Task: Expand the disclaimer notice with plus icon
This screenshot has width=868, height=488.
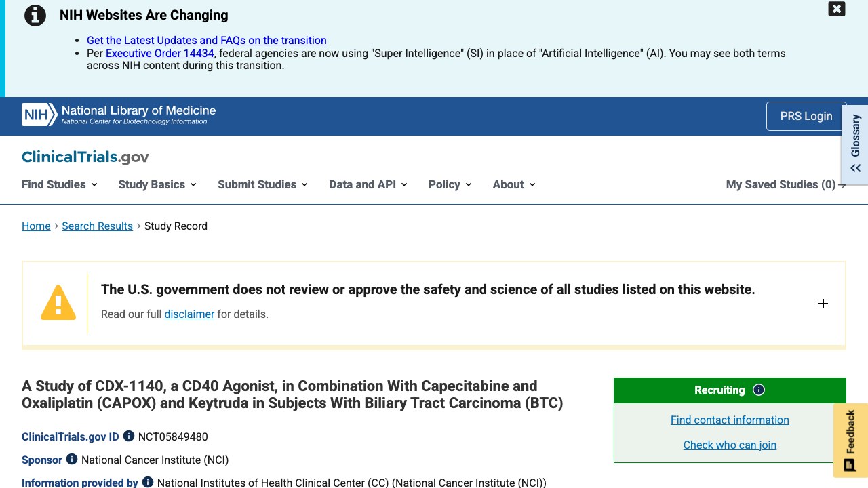Action: point(823,304)
